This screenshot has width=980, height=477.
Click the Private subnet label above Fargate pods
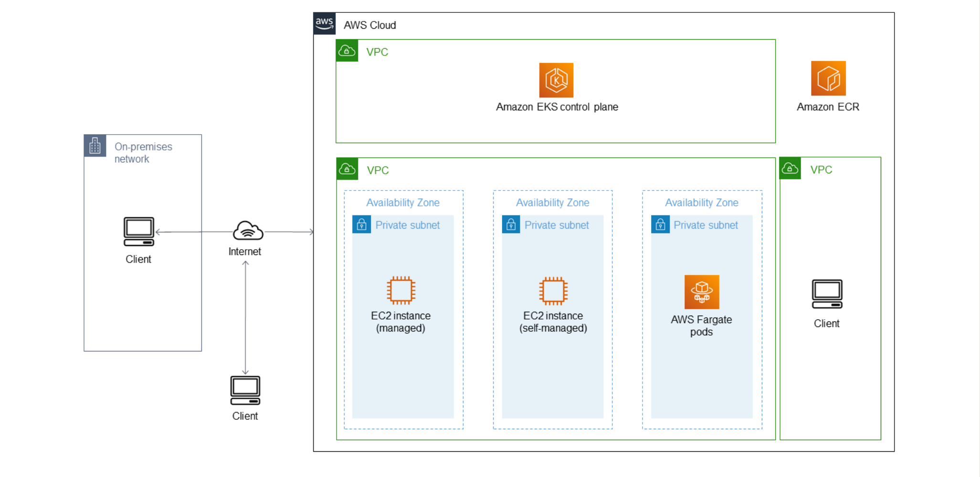706,225
